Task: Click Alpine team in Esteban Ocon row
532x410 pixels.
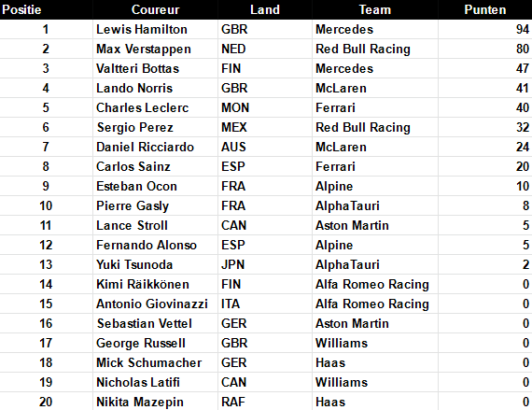Action: (375, 187)
